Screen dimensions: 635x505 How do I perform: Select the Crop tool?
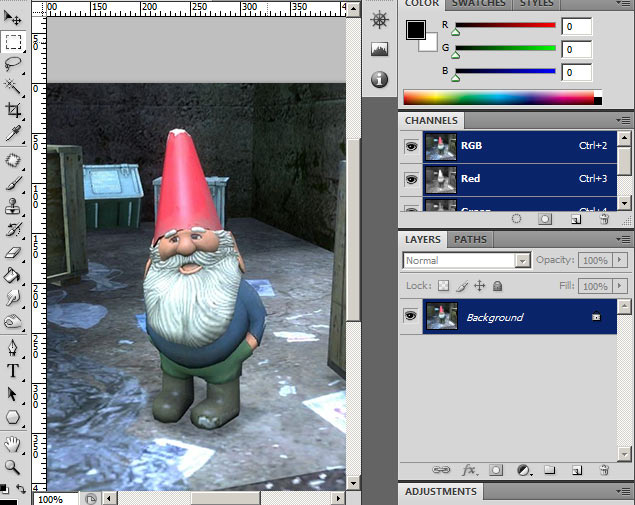tap(13, 110)
